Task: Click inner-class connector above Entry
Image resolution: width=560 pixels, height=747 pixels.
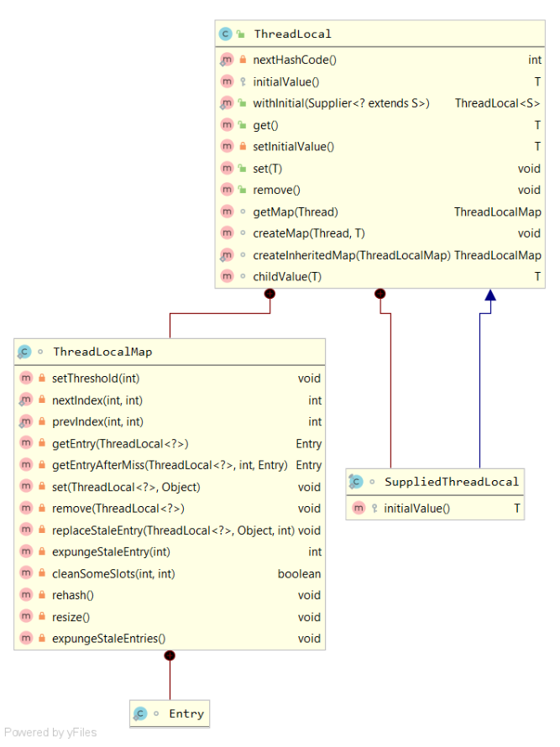Action: 170,656
